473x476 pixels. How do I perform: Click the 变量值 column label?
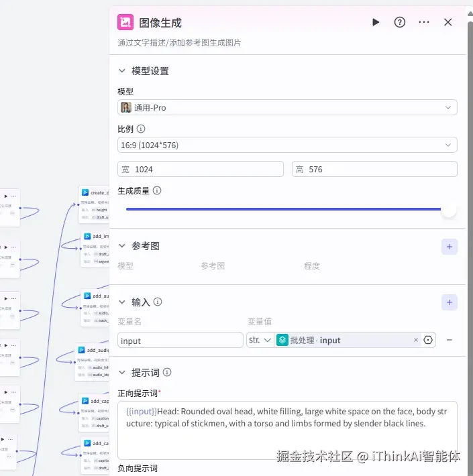(x=260, y=322)
